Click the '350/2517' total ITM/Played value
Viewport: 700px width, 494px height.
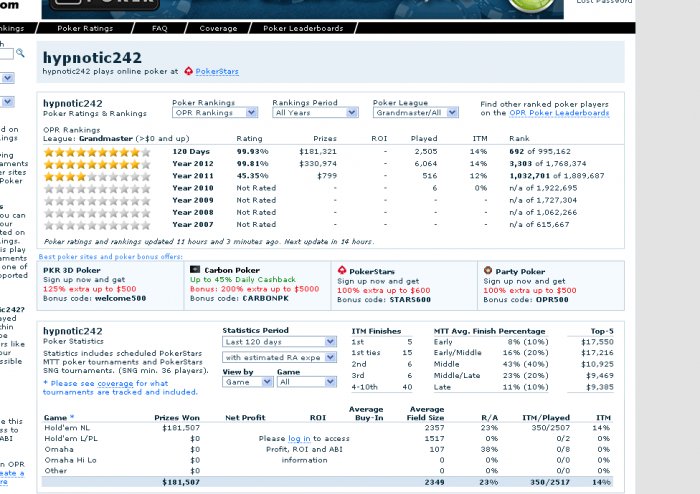pyautogui.click(x=550, y=482)
